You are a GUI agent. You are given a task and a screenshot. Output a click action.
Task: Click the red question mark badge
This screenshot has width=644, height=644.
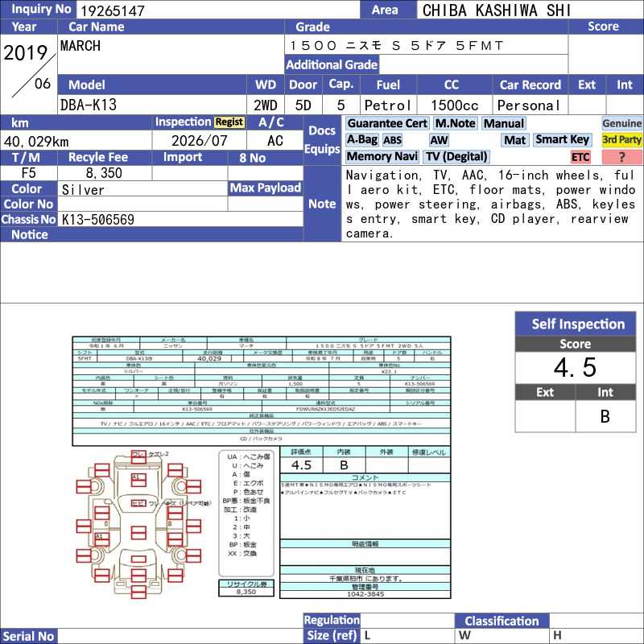pyautogui.click(x=621, y=157)
